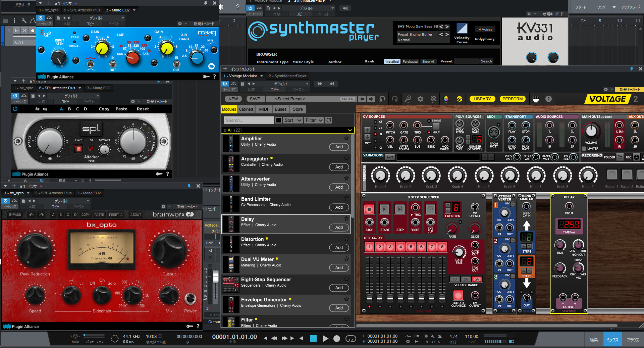
Task: Switch to the MIDI tab in module browser
Action: point(264,109)
